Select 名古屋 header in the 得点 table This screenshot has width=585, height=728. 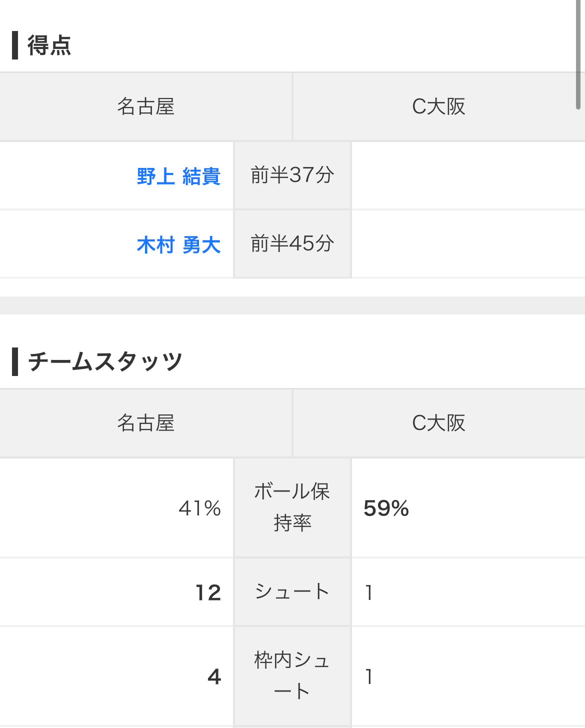tap(145, 106)
